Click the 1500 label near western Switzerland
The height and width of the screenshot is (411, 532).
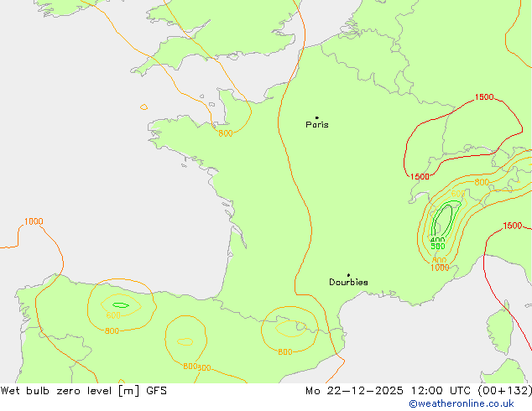pos(420,177)
